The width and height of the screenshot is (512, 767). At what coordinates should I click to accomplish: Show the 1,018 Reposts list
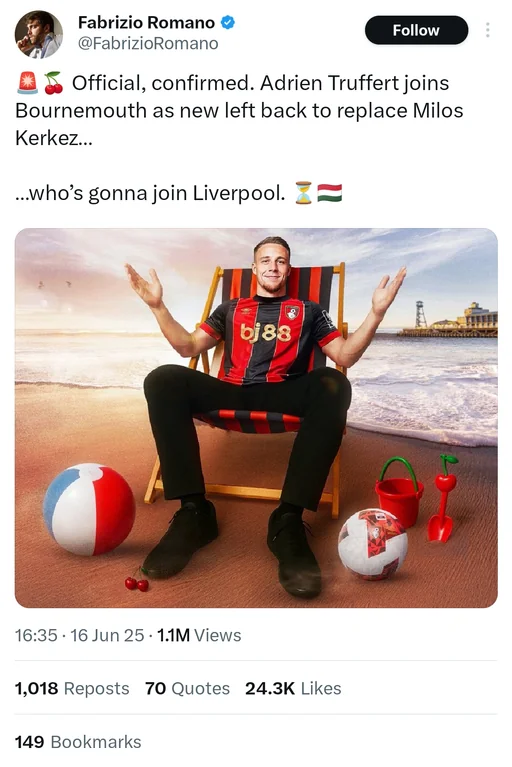point(72,688)
